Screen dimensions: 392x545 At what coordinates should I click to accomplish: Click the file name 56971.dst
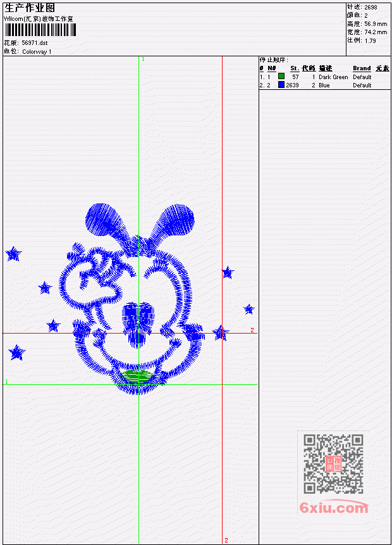point(34,43)
